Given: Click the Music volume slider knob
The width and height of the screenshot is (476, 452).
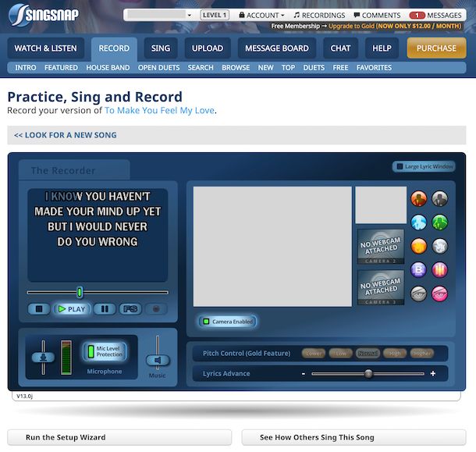Looking at the screenshot, I should click(158, 360).
